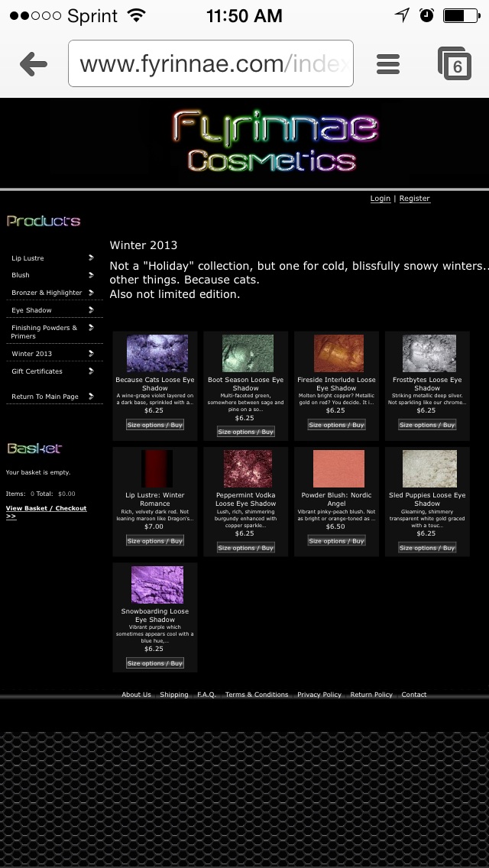
Task: Open Privacy Policy footer link
Action: click(319, 695)
